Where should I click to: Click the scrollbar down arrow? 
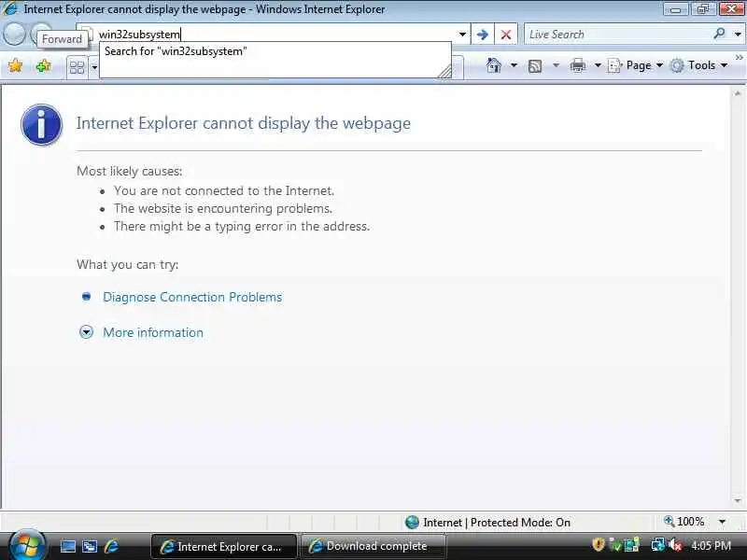738,500
